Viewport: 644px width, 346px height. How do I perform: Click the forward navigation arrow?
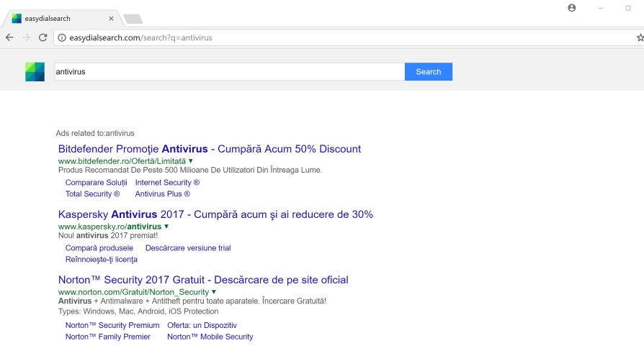click(26, 37)
